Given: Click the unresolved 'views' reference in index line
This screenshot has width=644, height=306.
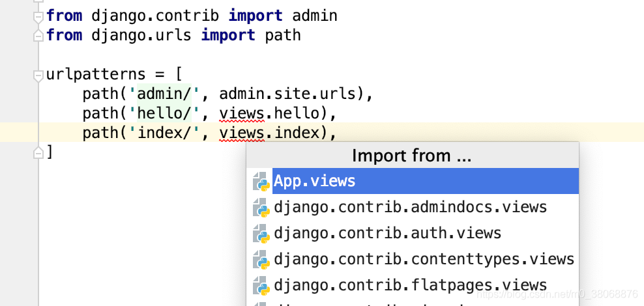Looking at the screenshot, I should 241,133.
